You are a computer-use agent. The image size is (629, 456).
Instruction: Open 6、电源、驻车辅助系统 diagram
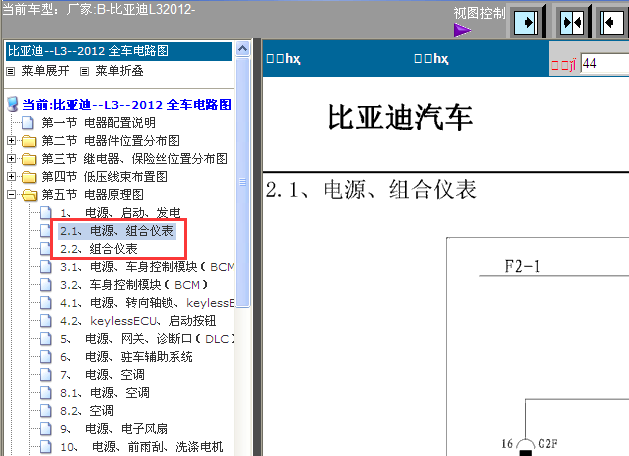(x=126, y=357)
